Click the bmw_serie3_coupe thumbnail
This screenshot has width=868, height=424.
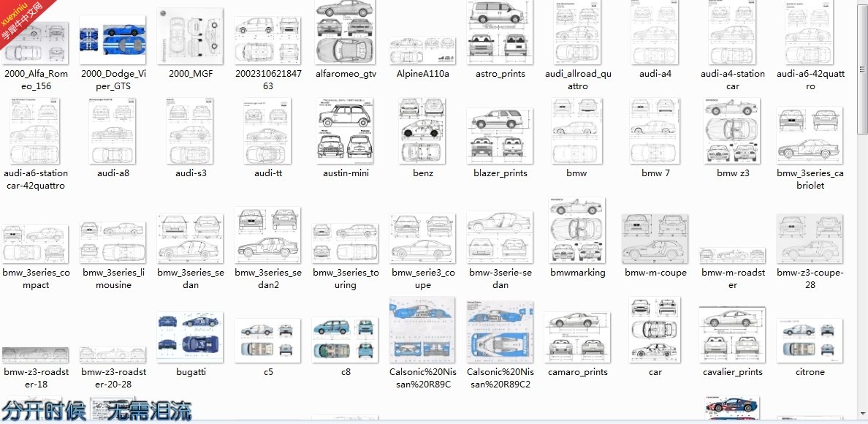422,238
